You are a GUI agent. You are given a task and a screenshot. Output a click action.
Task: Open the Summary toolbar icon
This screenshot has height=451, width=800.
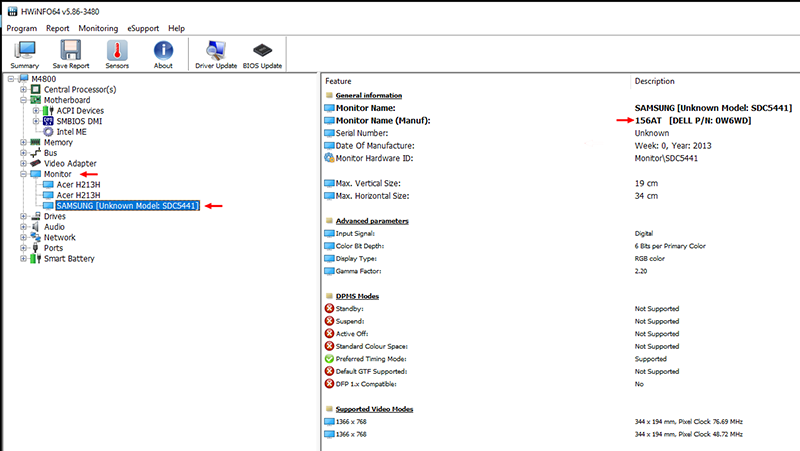[24, 51]
